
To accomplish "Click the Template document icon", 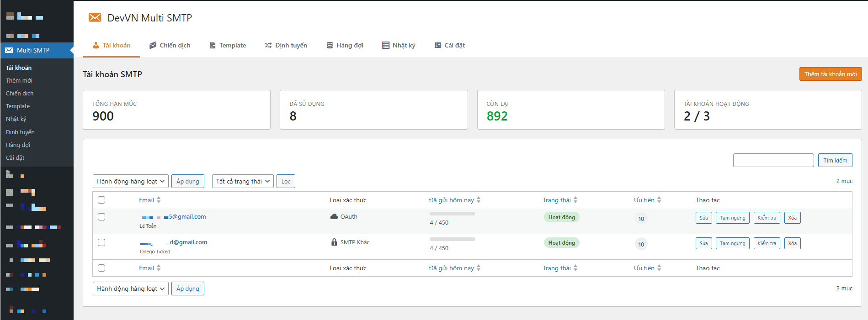I will click(x=213, y=45).
